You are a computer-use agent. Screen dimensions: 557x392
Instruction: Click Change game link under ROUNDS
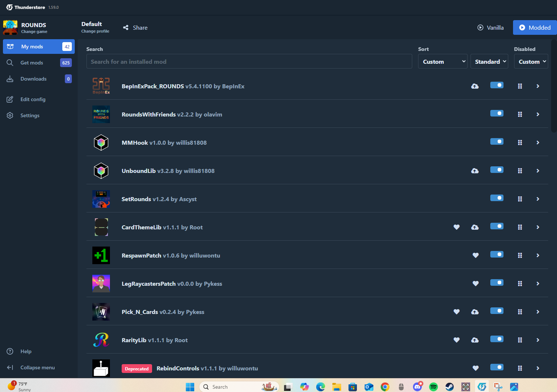[x=34, y=32]
